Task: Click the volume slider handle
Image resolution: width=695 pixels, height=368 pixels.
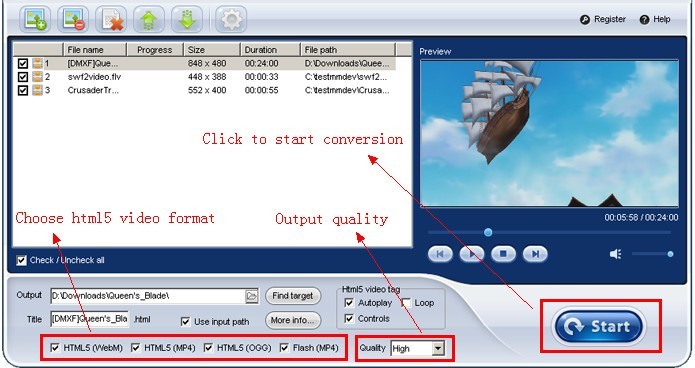Action: click(x=670, y=254)
